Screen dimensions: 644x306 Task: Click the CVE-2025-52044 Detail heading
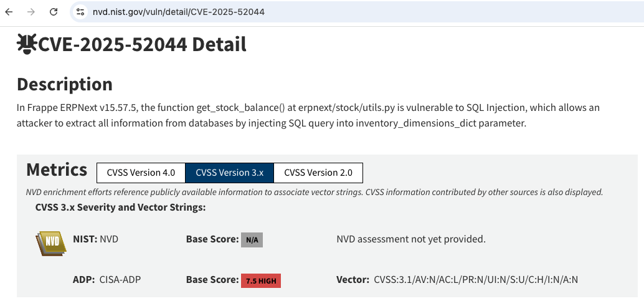(142, 44)
